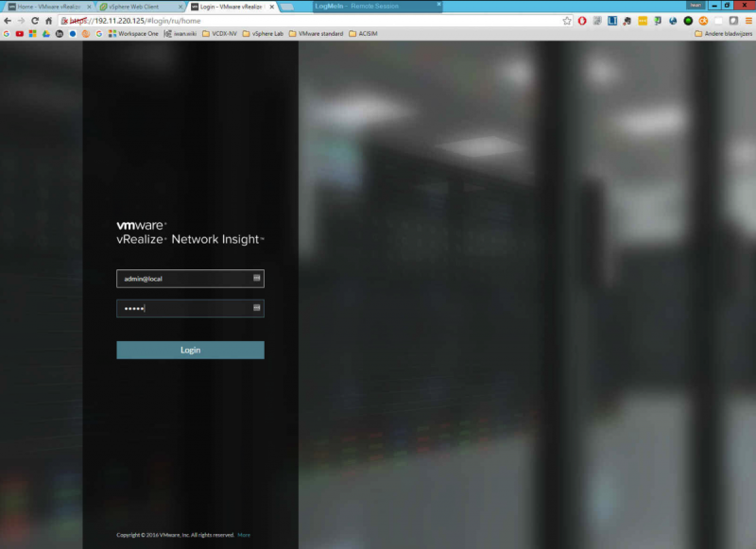Switch to the vSphere Web Client tab
This screenshot has height=549, width=756.
[x=138, y=7]
